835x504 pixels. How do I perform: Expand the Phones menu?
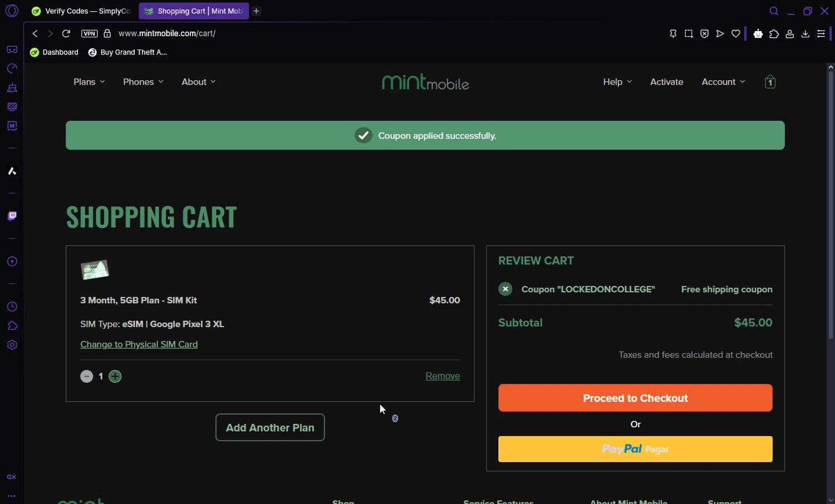click(x=143, y=82)
